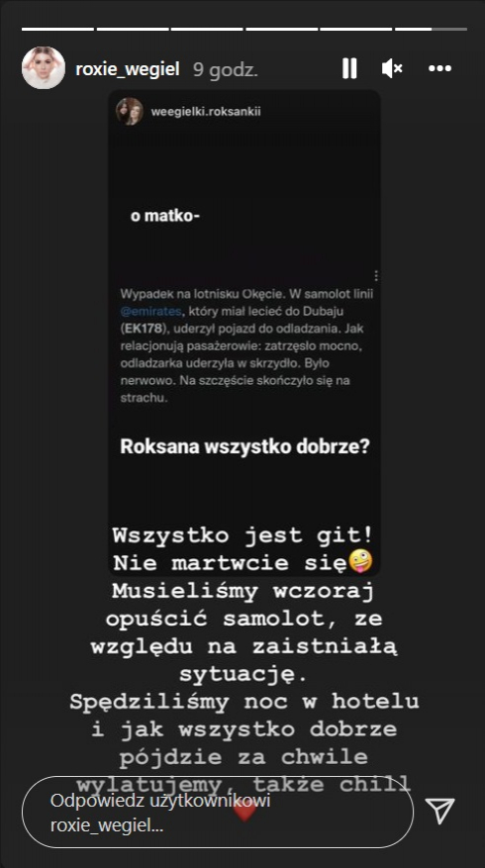The width and height of the screenshot is (485, 868).
Task: Tap the red heart sticker
Action: 244,811
